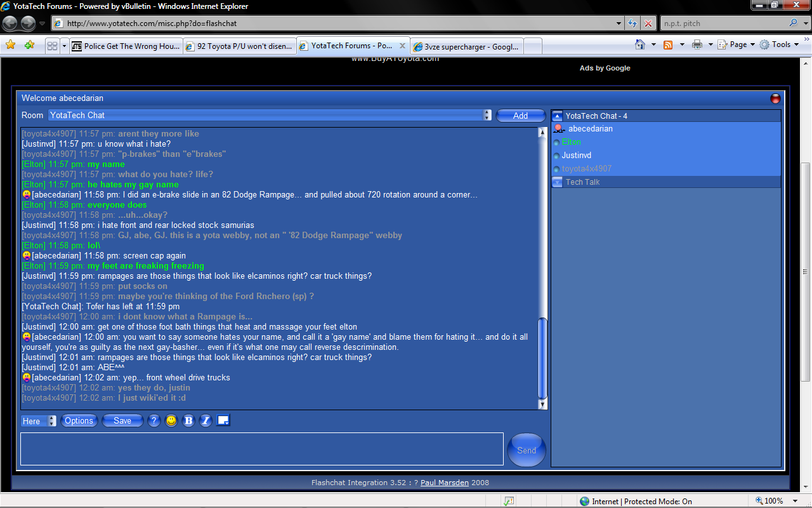Click 'Internet | Protected Mode: On' status text
The height and width of the screenshot is (508, 812).
pos(642,501)
